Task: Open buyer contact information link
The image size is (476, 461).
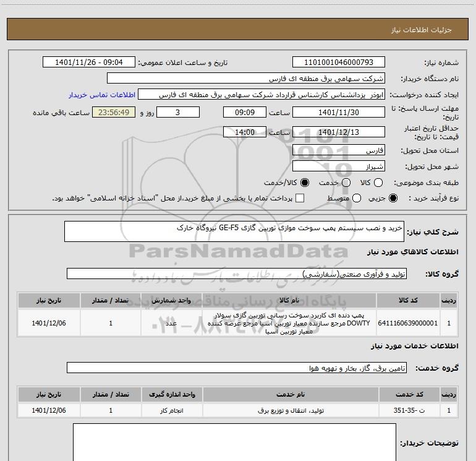Action: tap(102, 95)
